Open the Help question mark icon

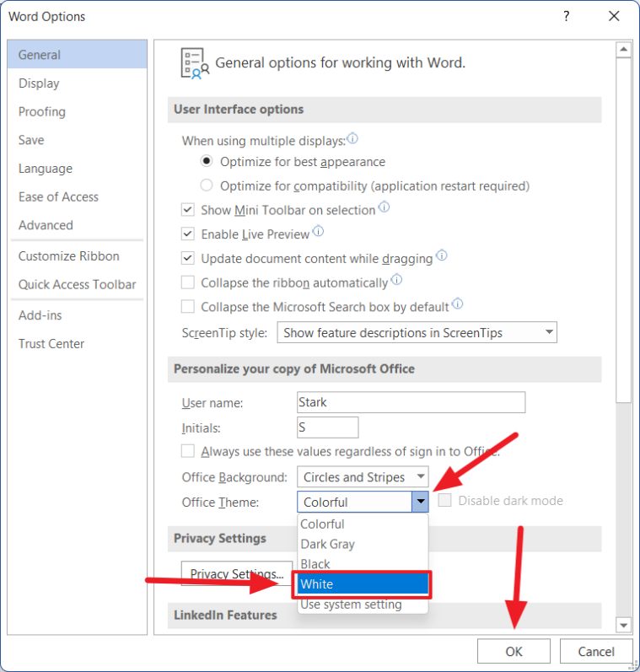(567, 16)
